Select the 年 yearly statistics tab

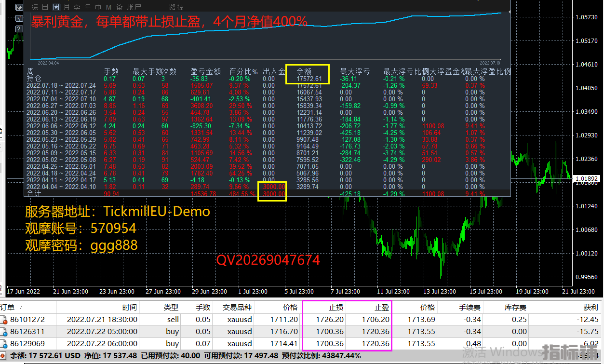(x=87, y=7)
